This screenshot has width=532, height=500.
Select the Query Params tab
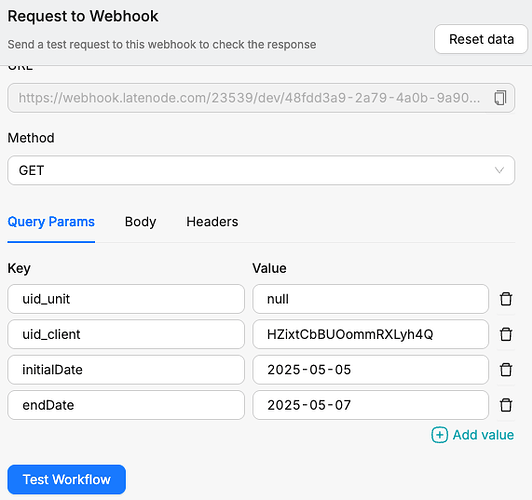click(51, 222)
